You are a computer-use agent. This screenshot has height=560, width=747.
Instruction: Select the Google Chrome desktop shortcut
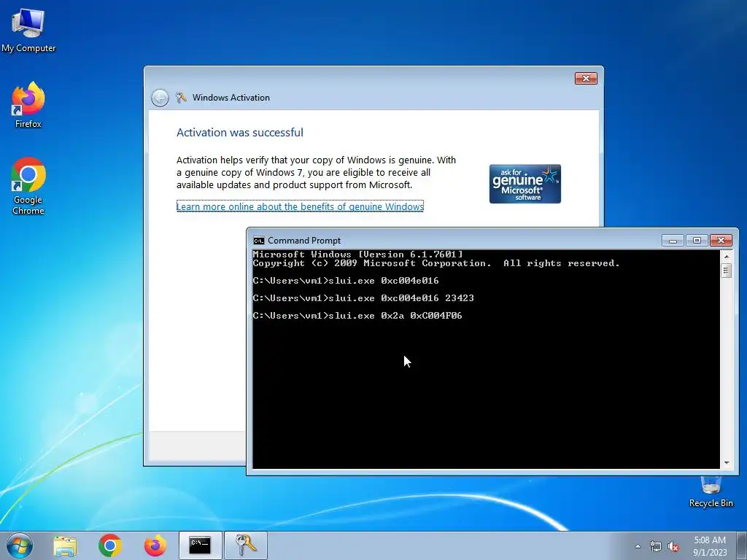[x=28, y=186]
